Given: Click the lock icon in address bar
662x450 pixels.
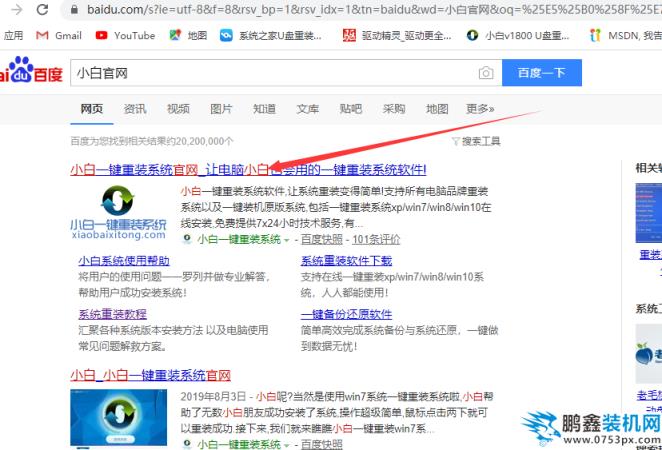Looking at the screenshot, I should tap(74, 9).
